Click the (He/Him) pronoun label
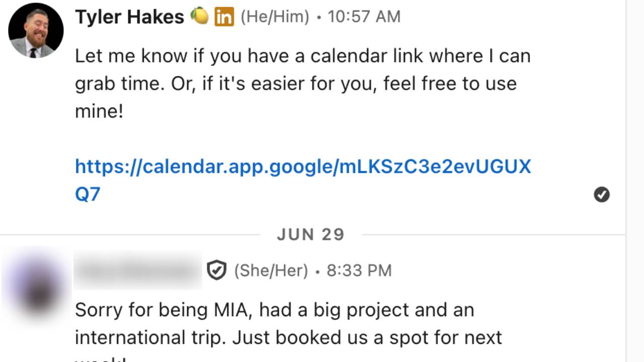Viewport: 644px width, 362px height. point(275,17)
